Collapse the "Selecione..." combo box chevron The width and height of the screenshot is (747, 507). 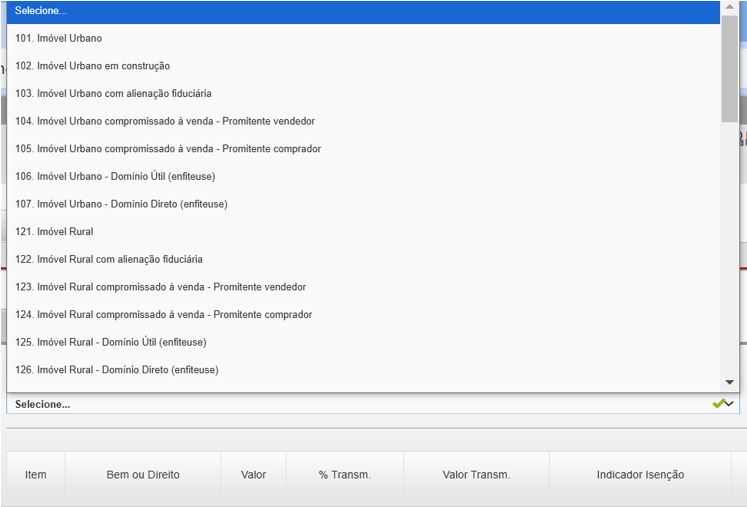coord(729,404)
